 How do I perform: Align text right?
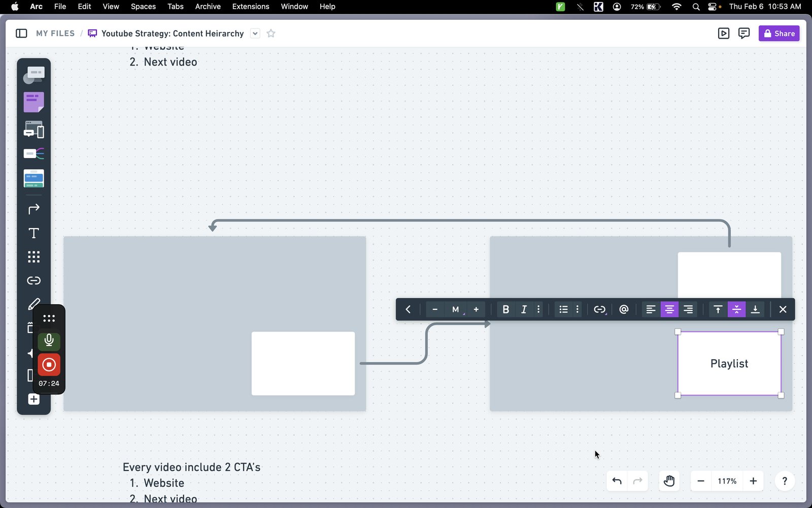tap(688, 309)
